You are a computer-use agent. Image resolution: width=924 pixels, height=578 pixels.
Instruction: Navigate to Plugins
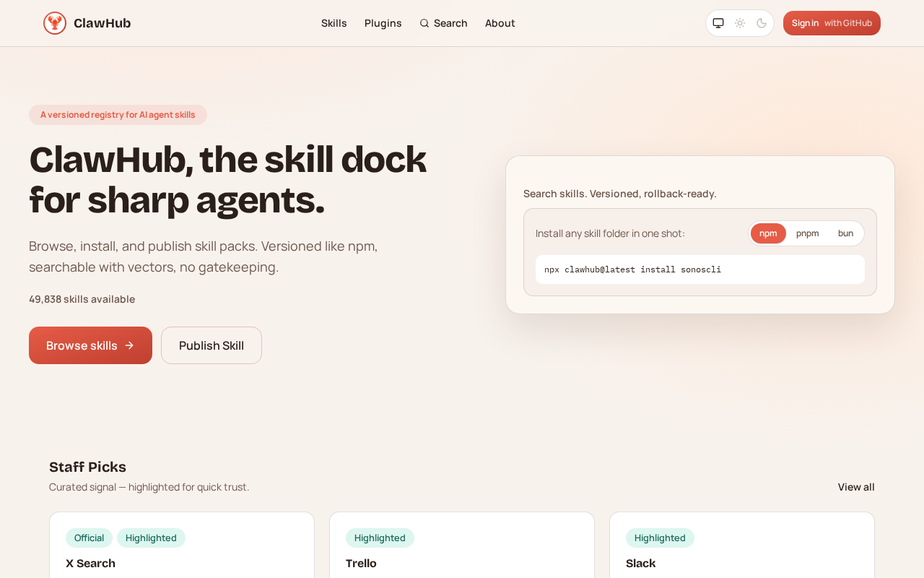tap(383, 22)
